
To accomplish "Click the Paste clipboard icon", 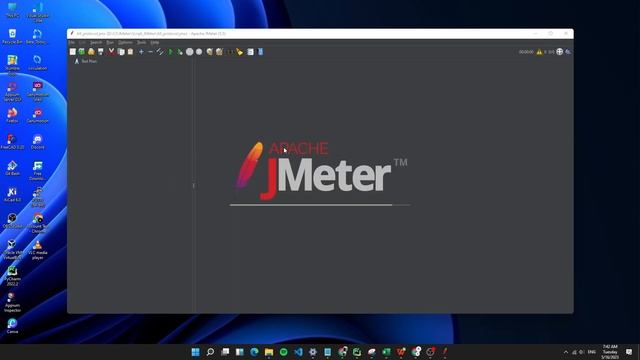I will tap(130, 52).
